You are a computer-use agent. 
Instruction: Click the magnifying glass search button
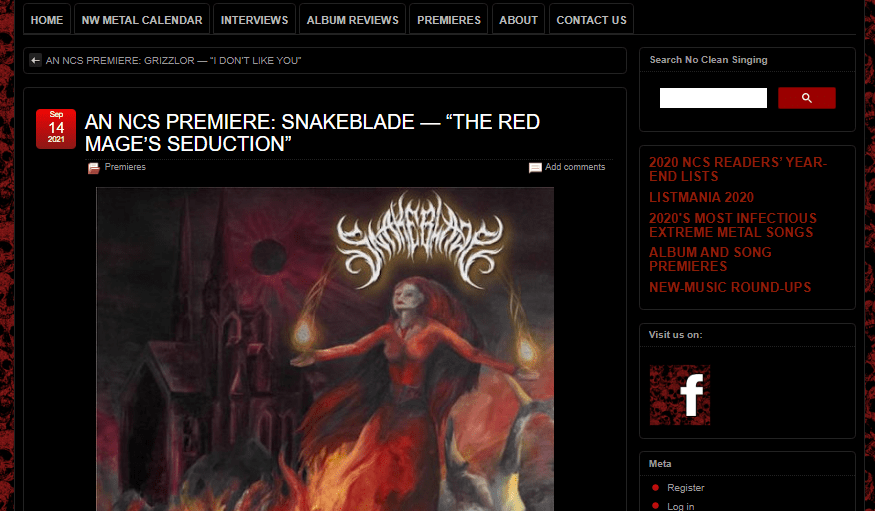tap(806, 98)
